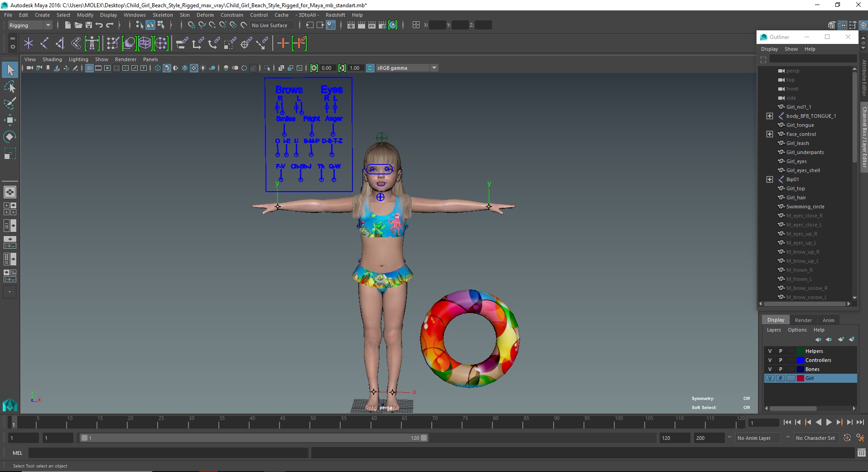Open the sRGB gamma view transform dropdown
Image resolution: width=868 pixels, height=472 pixels.
click(x=407, y=68)
